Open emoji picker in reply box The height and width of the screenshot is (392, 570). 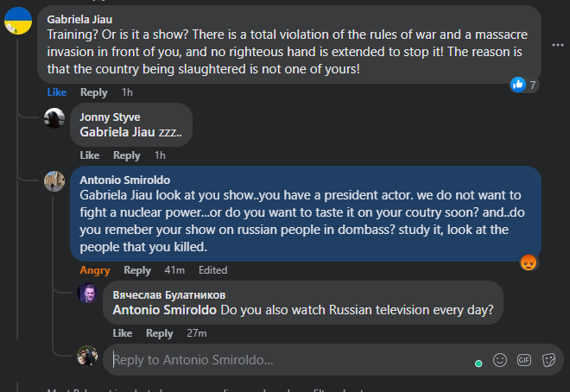point(500,359)
